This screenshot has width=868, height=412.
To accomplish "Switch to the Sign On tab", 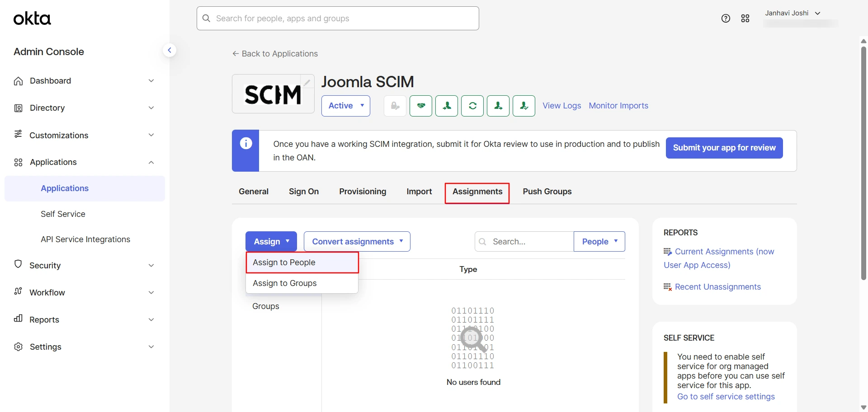I will (x=304, y=192).
